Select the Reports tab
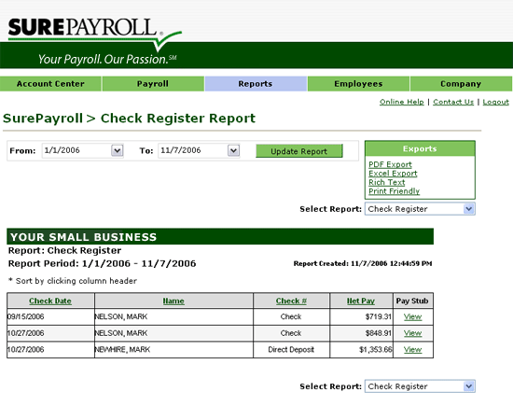This screenshot has height=420, width=513. [x=256, y=84]
